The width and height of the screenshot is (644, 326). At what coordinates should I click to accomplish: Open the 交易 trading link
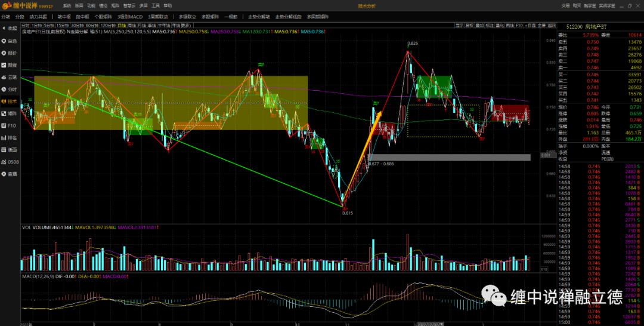(x=565, y=6)
